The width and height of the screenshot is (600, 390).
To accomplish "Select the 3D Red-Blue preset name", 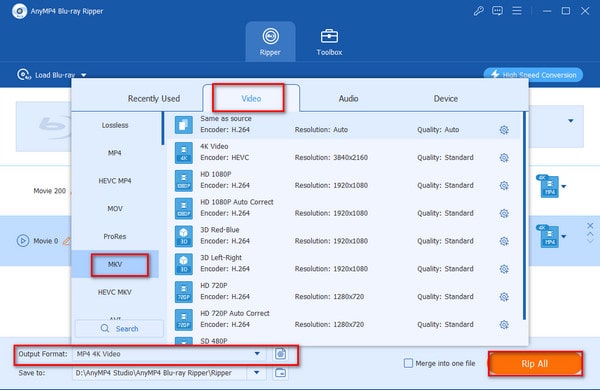I will tap(219, 230).
